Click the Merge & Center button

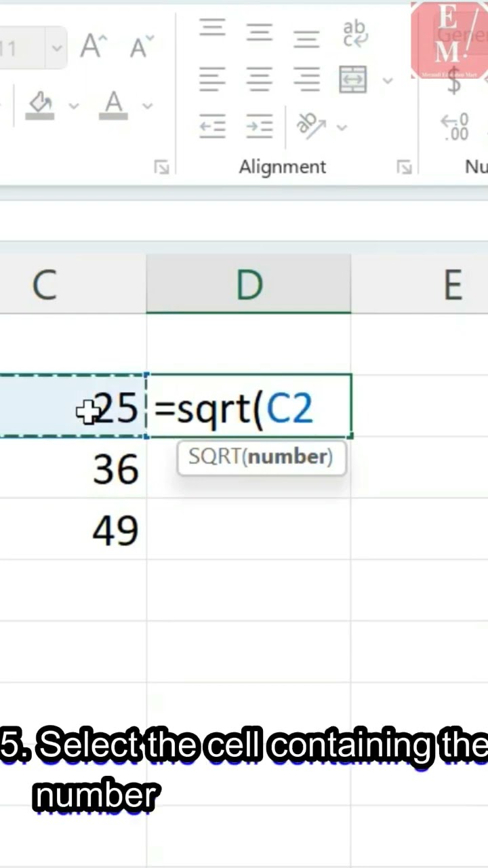353,80
